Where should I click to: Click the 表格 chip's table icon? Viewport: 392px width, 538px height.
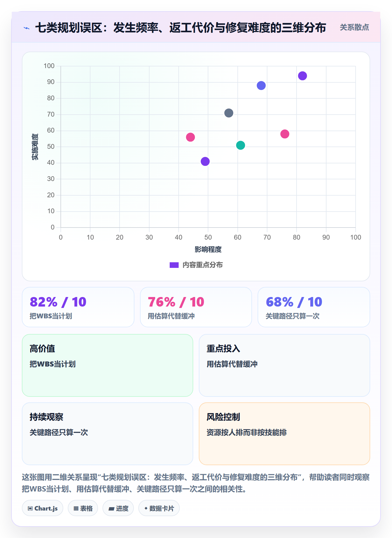click(x=76, y=509)
